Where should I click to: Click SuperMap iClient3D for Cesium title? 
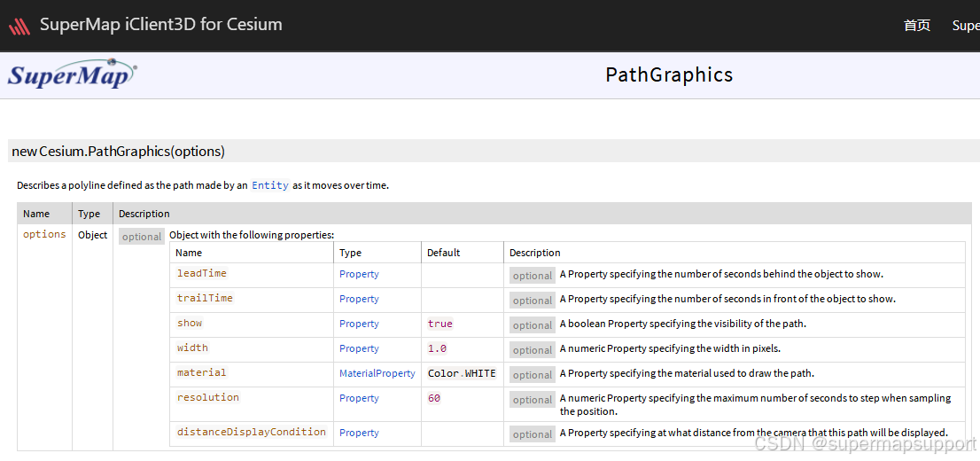coord(161,25)
